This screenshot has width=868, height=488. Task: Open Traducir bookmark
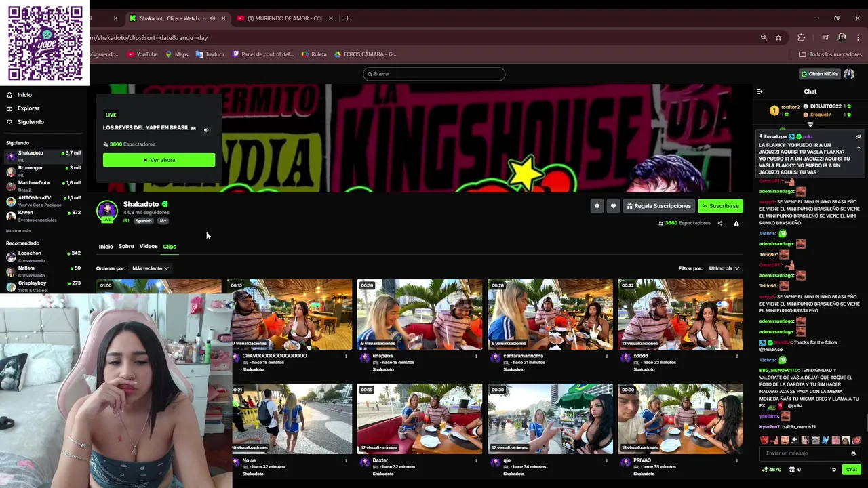click(210, 54)
